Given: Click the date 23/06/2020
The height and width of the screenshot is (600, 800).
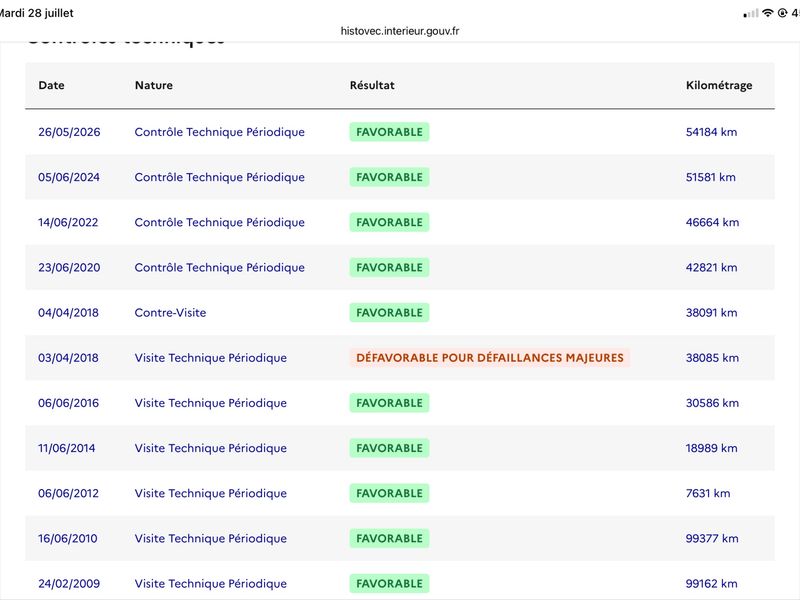Looking at the screenshot, I should click(x=69, y=267).
